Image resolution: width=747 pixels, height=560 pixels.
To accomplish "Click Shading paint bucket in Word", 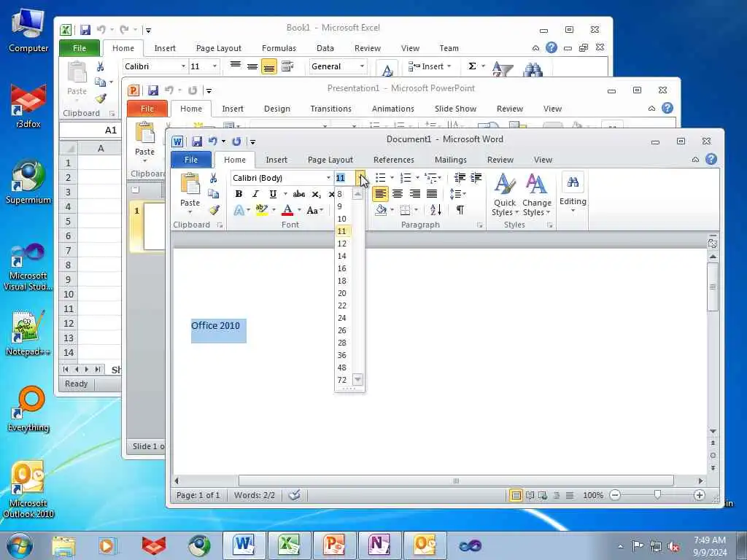I will [x=381, y=210].
